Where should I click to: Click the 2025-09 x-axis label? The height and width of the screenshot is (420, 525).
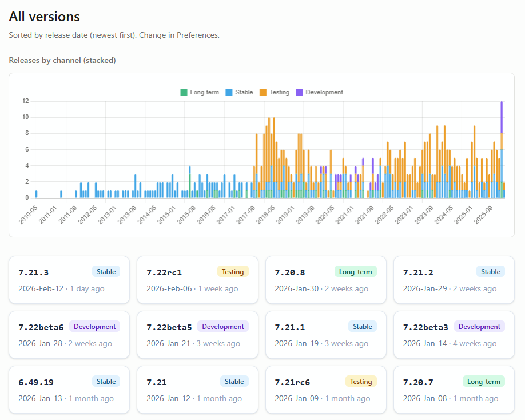click(483, 215)
